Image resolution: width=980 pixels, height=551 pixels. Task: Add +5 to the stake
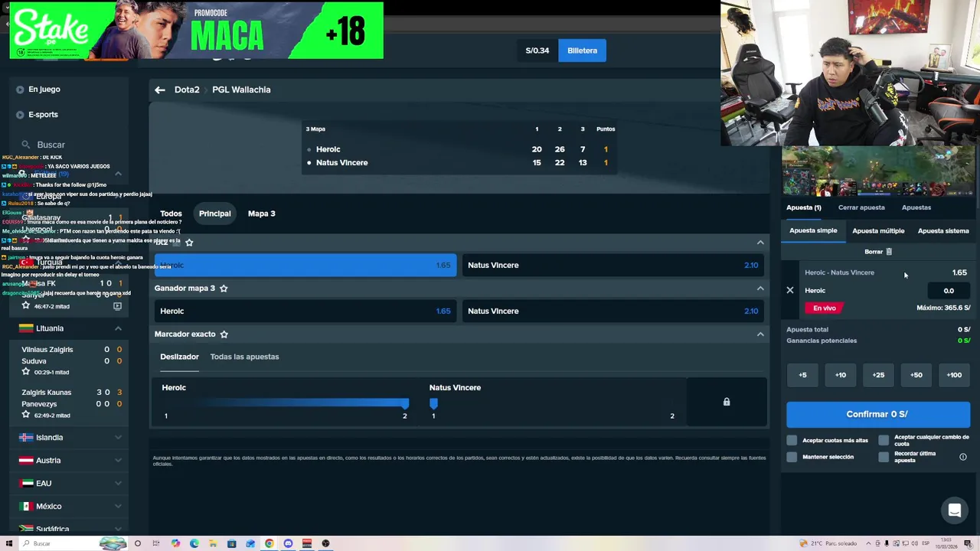[x=802, y=375]
